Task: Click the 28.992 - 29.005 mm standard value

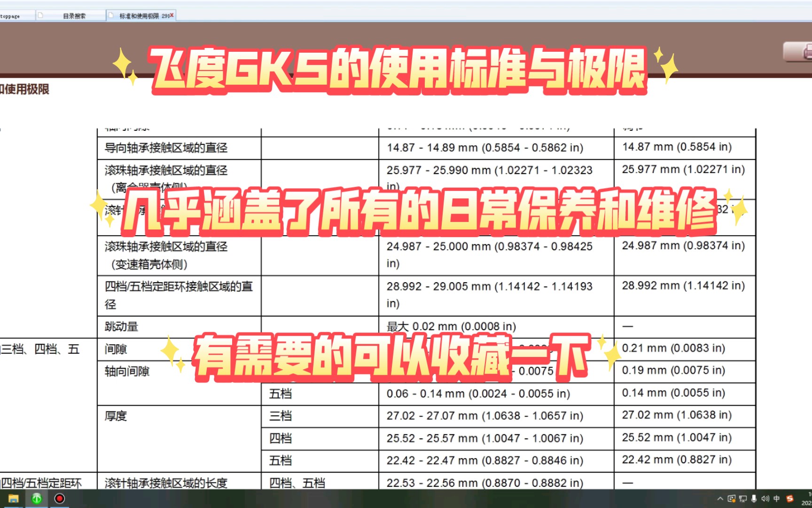Action: pyautogui.click(x=490, y=294)
